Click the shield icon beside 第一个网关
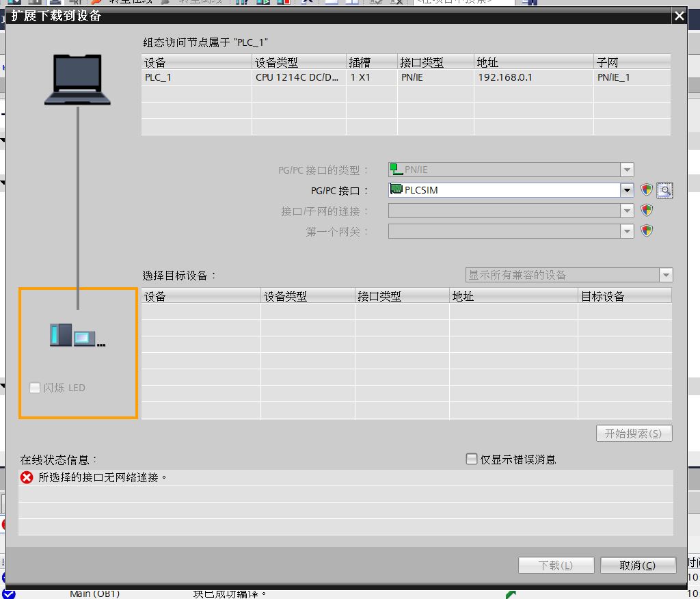 coord(647,231)
